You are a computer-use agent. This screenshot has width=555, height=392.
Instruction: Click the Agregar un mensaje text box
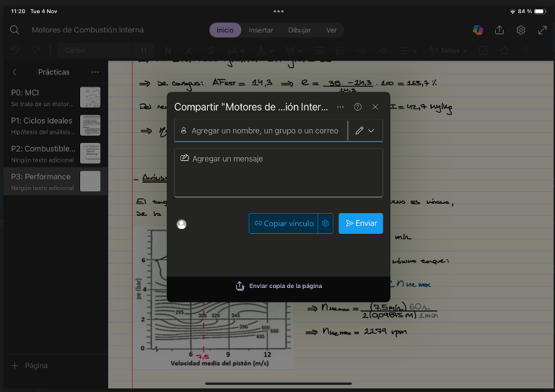(x=279, y=173)
